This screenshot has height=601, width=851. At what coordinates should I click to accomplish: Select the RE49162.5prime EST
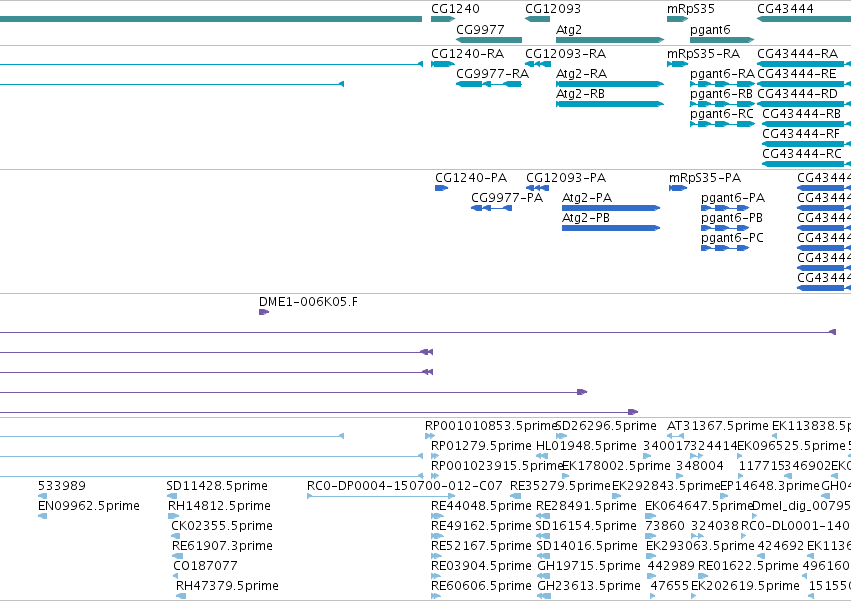(437, 536)
